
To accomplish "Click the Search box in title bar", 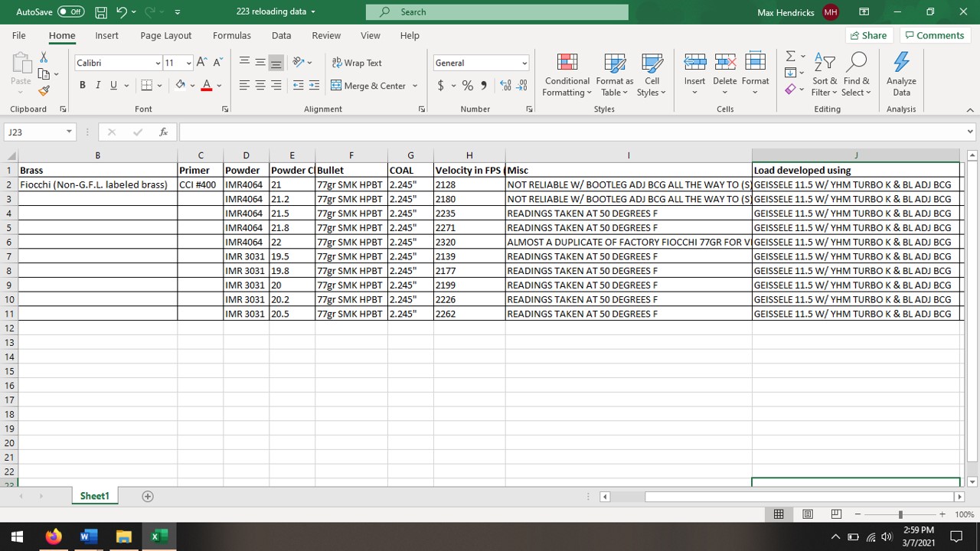I will coord(497,12).
